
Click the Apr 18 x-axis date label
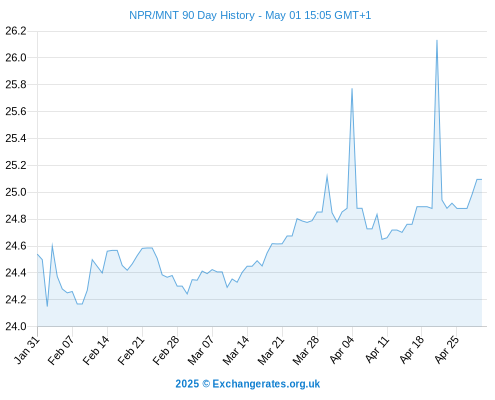click(412, 350)
